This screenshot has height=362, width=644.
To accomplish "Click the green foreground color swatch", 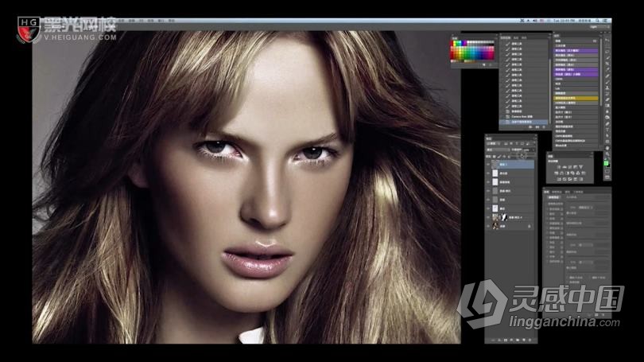I will pyautogui.click(x=606, y=163).
